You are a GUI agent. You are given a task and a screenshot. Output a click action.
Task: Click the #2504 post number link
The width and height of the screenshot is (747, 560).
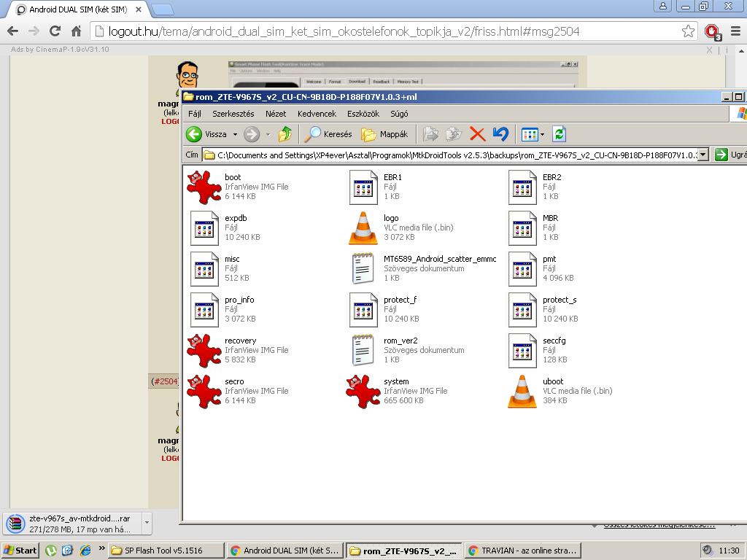click(165, 381)
